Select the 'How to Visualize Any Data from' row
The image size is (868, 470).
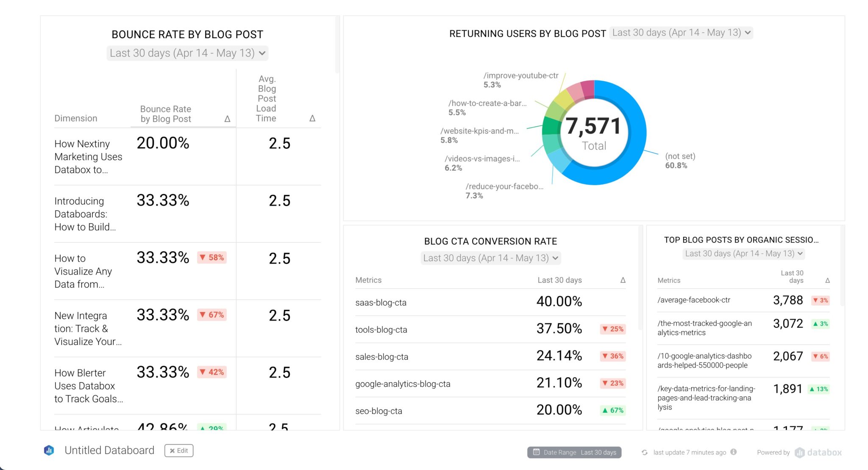click(187, 271)
